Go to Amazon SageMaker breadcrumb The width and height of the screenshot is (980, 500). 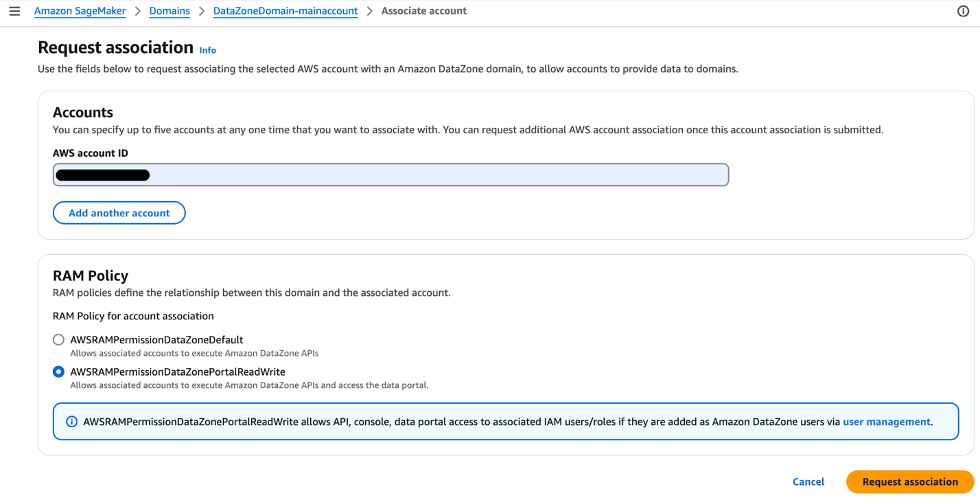click(80, 11)
